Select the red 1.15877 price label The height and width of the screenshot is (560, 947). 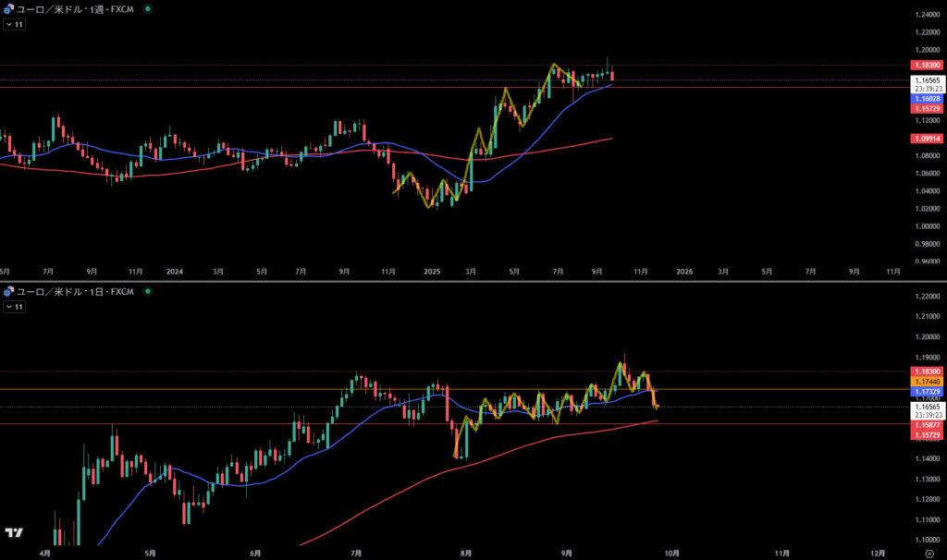click(928, 425)
